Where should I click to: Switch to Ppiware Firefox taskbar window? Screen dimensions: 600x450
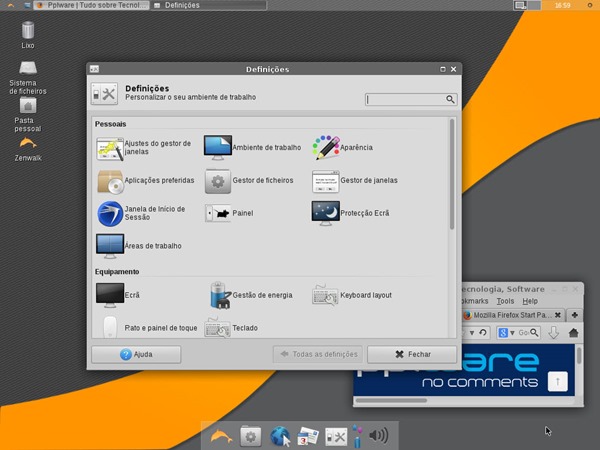[x=91, y=5]
